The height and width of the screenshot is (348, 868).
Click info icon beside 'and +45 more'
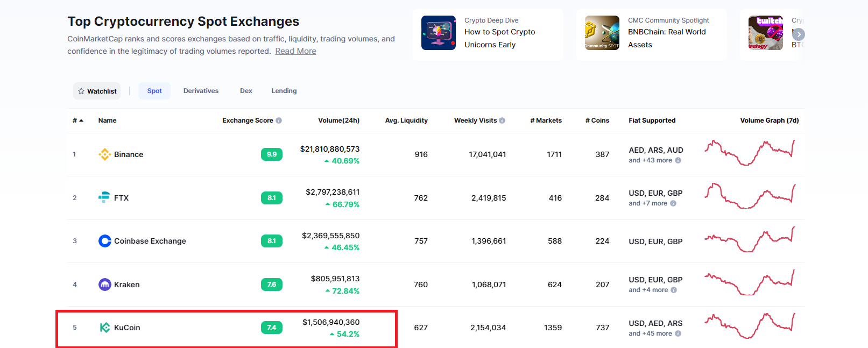pyautogui.click(x=678, y=333)
